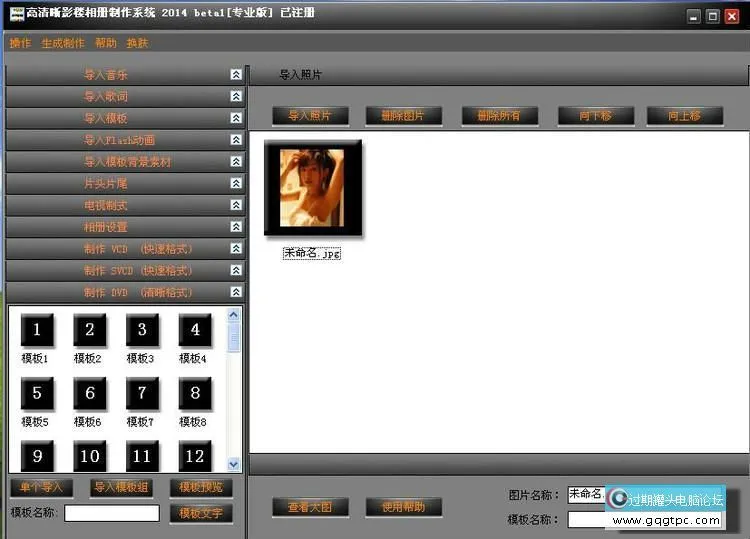
Task: Click the 电视制式 panel header
Action: coord(125,205)
